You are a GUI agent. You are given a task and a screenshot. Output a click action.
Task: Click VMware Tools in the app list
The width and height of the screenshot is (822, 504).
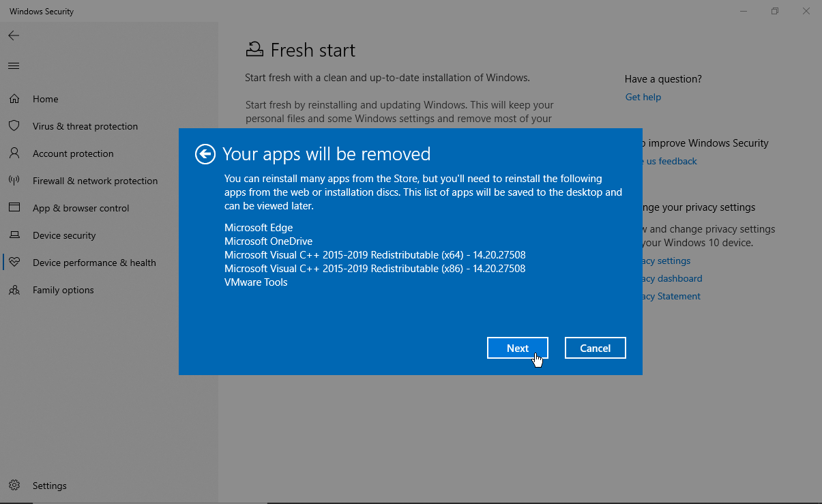(x=256, y=282)
